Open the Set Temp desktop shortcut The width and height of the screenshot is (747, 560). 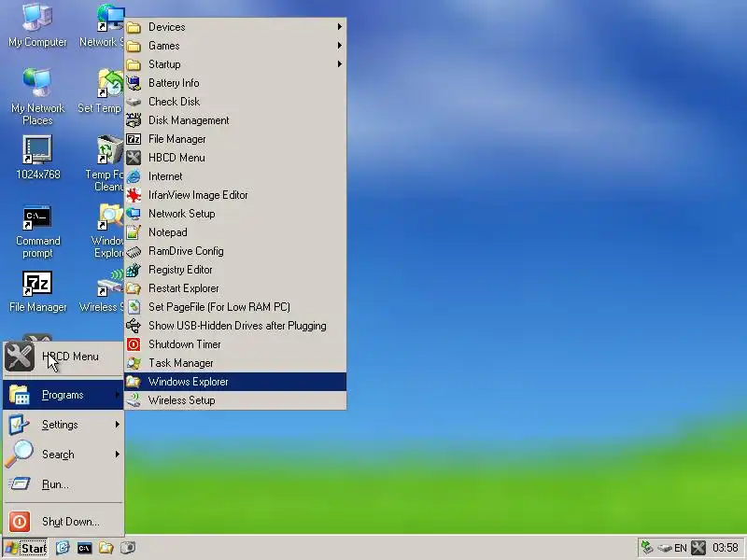pos(101,91)
